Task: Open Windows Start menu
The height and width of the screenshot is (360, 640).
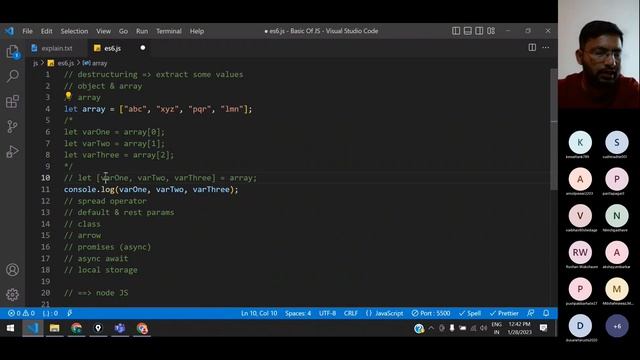Action: [x=11, y=328]
